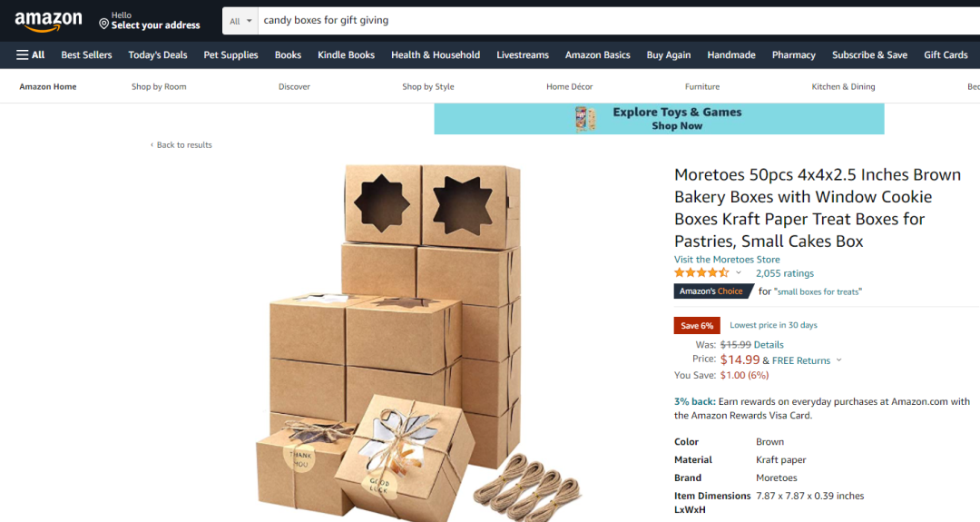Open the 2,055 ratings link

[784, 273]
